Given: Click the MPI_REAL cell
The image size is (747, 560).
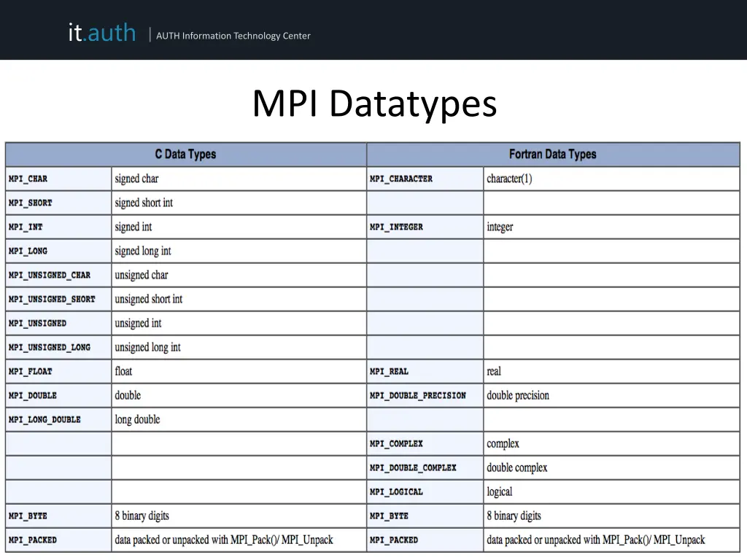Looking at the screenshot, I should [x=425, y=371].
